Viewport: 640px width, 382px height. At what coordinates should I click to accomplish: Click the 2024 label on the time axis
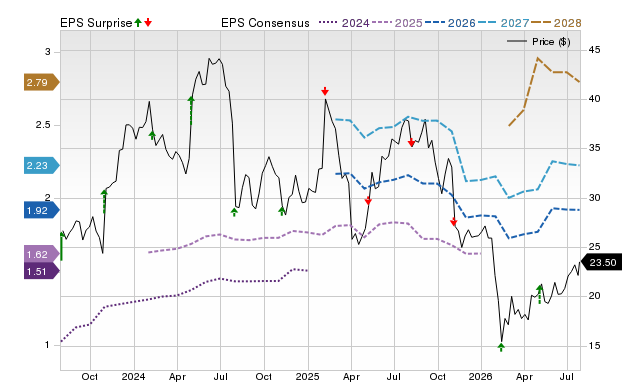133,376
